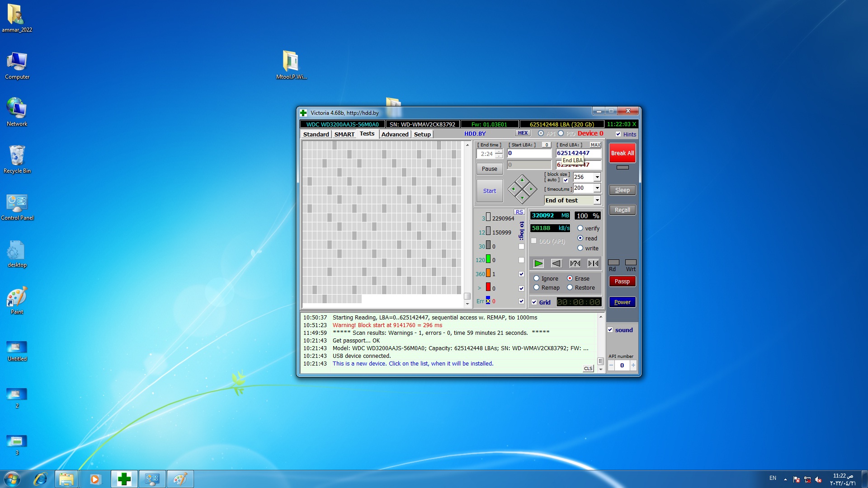Image resolution: width=868 pixels, height=488 pixels.
Task: Select backward scan direction icon
Action: [x=557, y=263]
